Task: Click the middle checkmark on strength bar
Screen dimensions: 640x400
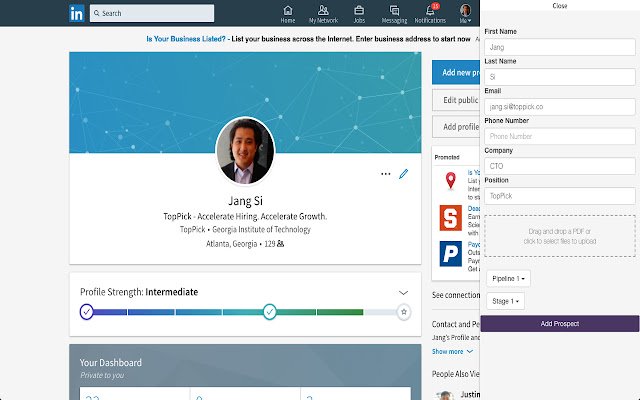Action: 269,312
